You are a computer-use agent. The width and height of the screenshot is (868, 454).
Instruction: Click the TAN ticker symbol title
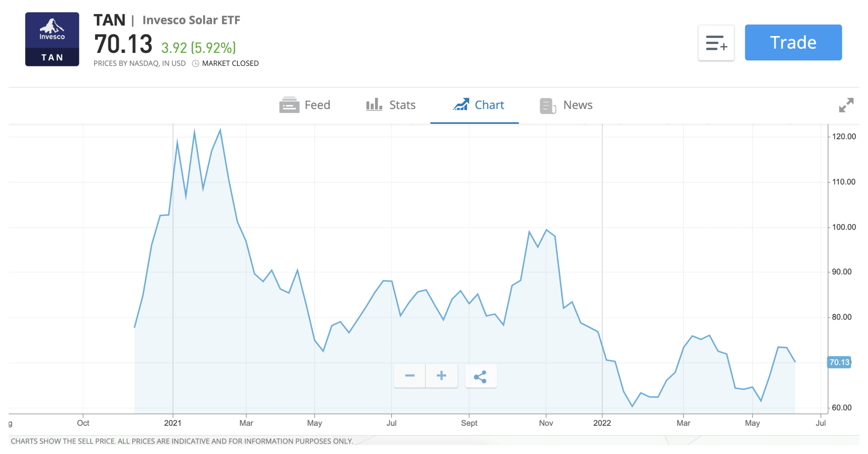pyautogui.click(x=109, y=20)
